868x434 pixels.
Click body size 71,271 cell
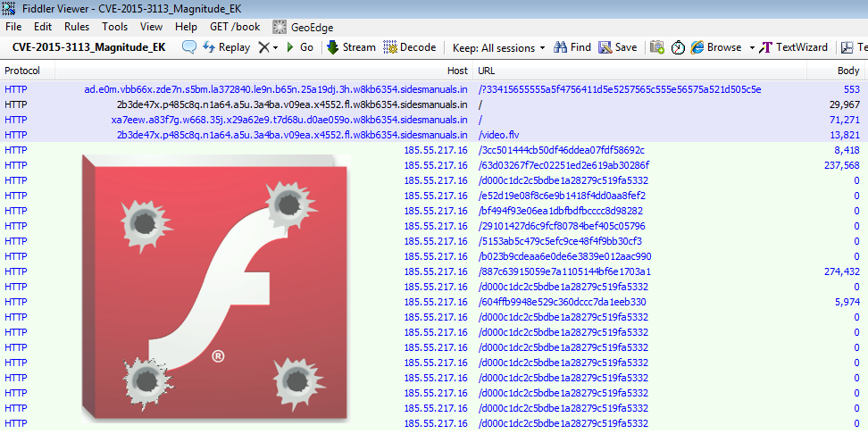[x=845, y=120]
